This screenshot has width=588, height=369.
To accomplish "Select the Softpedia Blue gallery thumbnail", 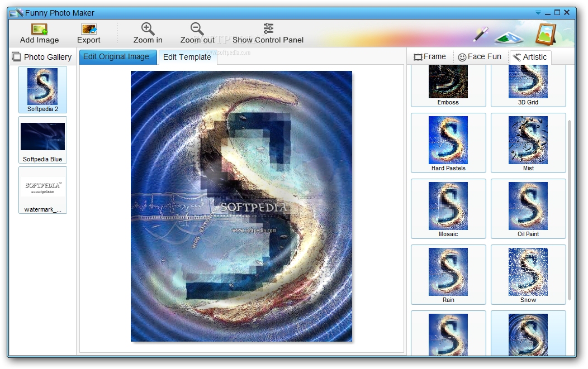I will tap(42, 140).
